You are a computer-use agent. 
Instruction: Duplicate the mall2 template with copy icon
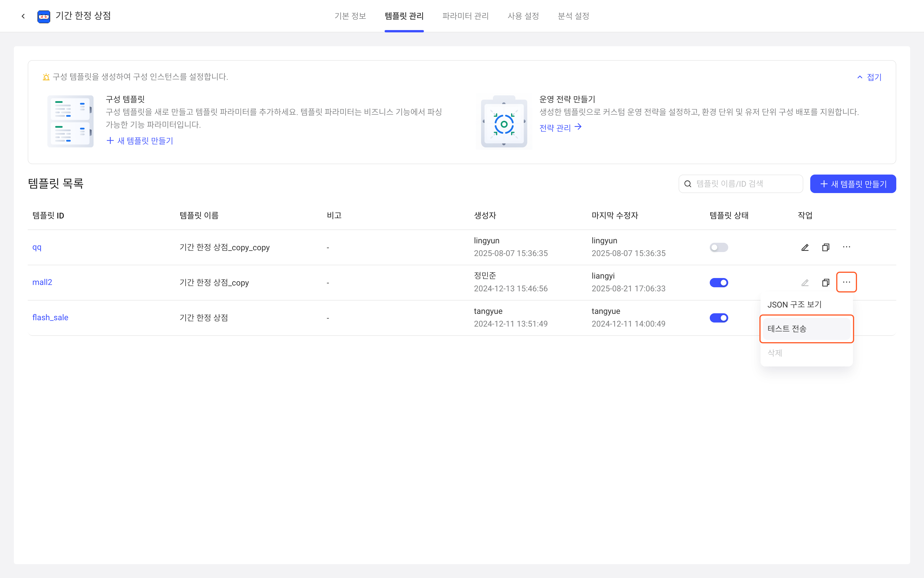tap(826, 283)
